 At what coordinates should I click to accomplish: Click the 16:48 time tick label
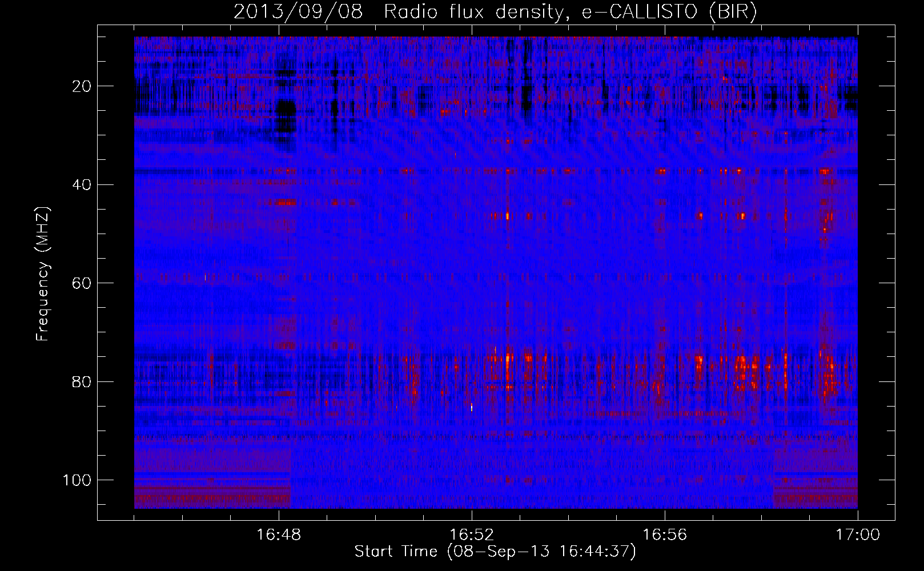point(279,535)
